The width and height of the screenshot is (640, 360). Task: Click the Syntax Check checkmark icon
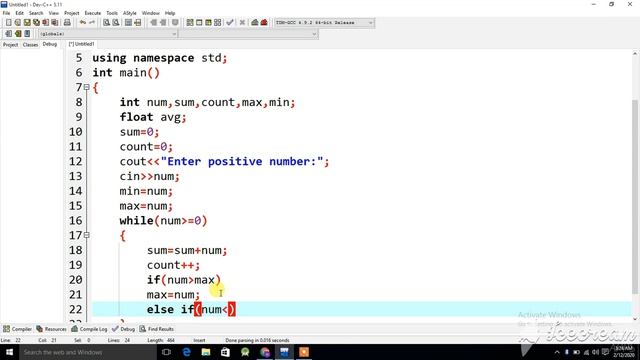(x=230, y=22)
